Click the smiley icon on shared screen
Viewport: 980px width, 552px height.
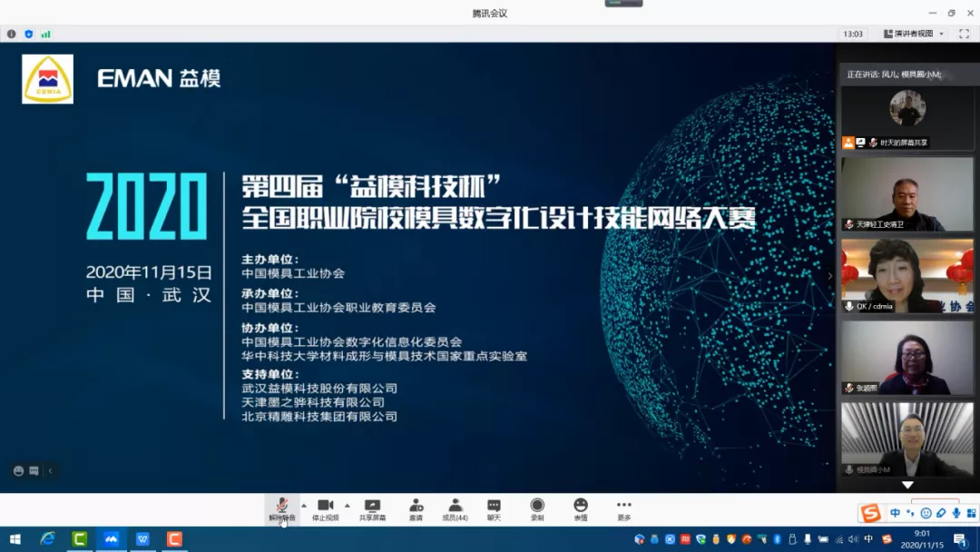18,470
